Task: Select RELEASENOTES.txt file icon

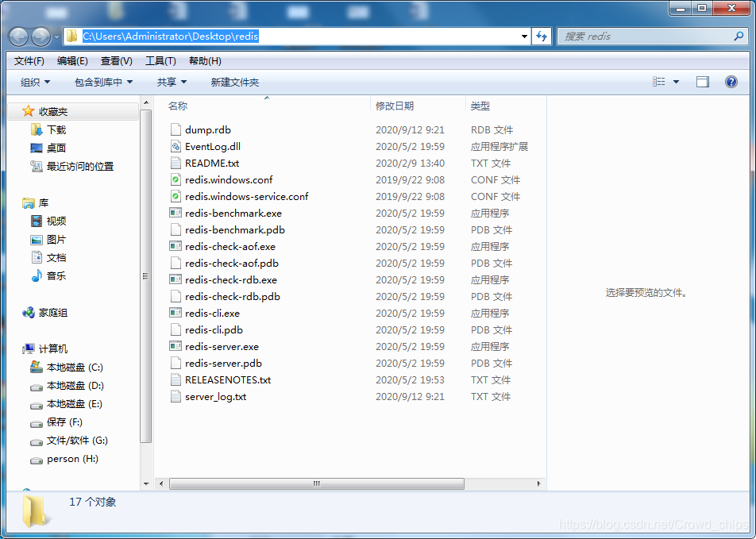Action: [x=176, y=380]
